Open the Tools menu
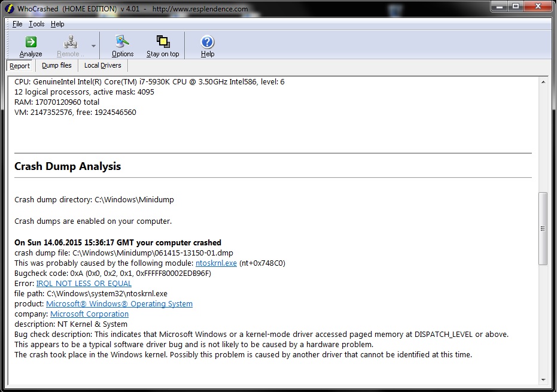Viewport: 557px width, 392px height. tap(36, 24)
